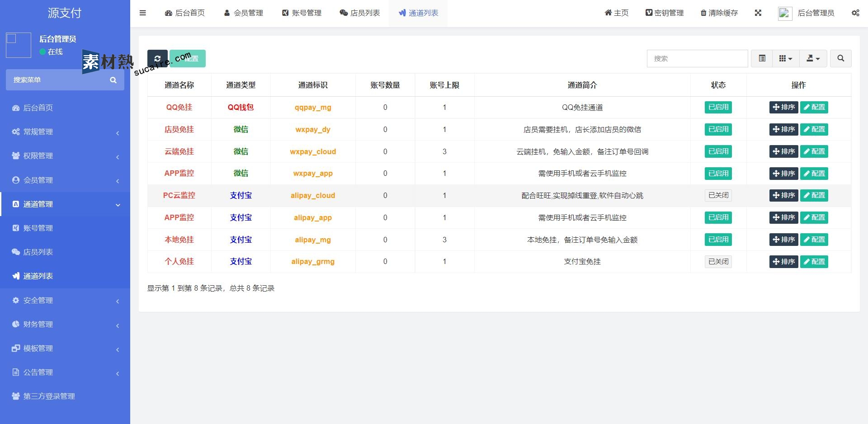Screen dimensions: 868x424
Task: Expand 安全管理 sidebar menu
Action: click(x=65, y=300)
